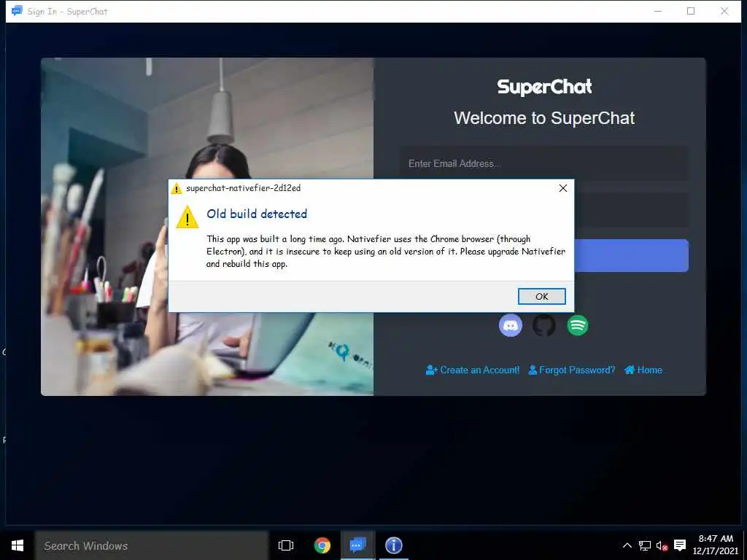The image size is (747, 560).
Task: Open Task View from the taskbar
Action: pyautogui.click(x=286, y=545)
